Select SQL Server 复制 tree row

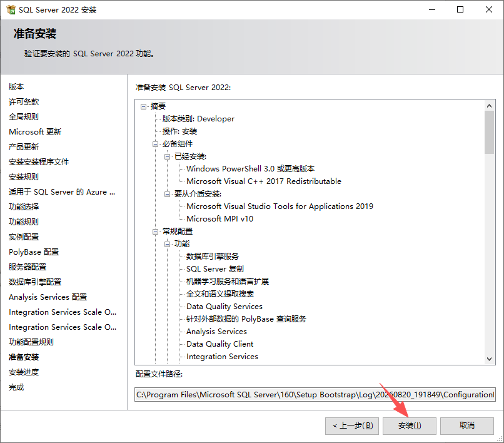click(x=215, y=269)
